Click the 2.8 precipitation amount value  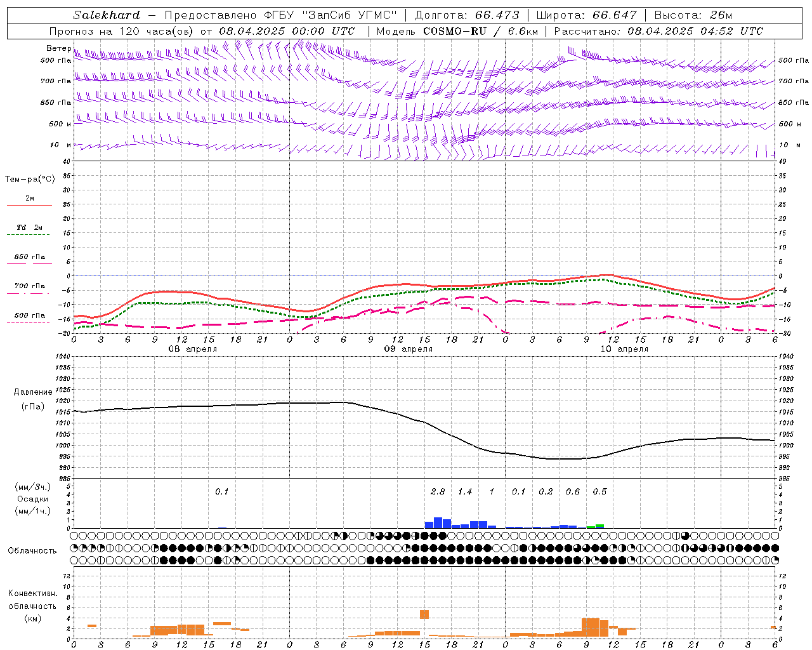[438, 492]
